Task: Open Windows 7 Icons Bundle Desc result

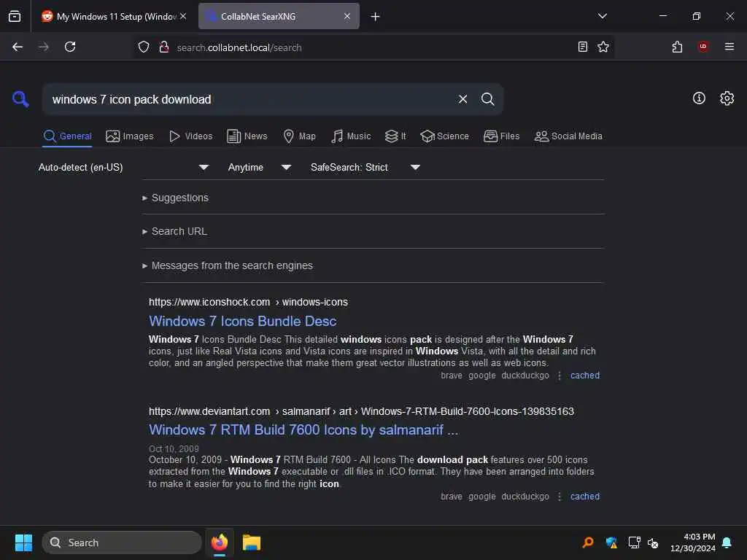Action: 242,321
